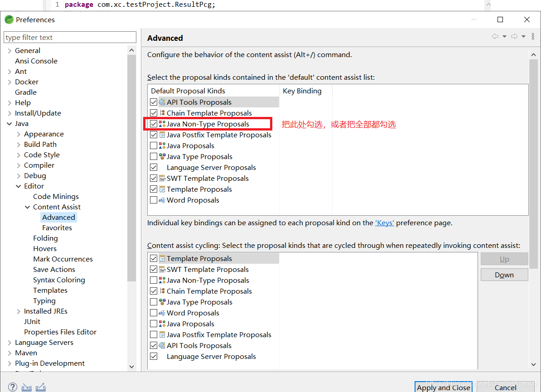Uncheck Java Non-Type Proposals in default proposal kinds
The image size is (541, 392).
[154, 124]
